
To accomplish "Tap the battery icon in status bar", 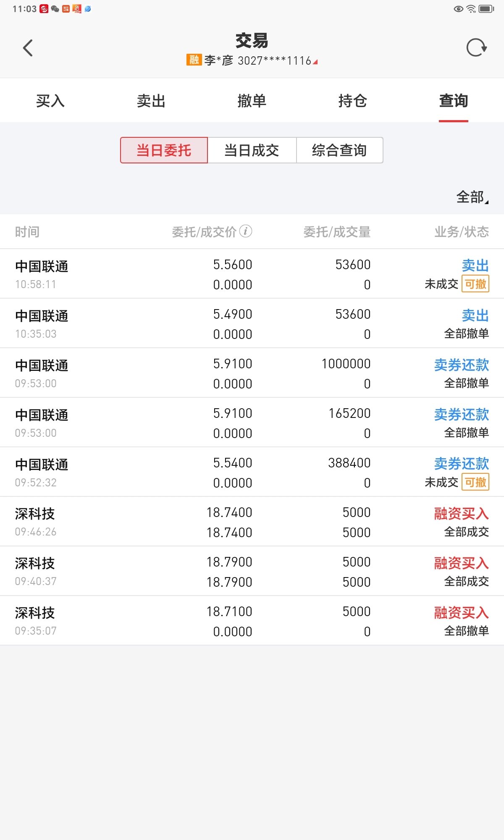I will coord(487,9).
